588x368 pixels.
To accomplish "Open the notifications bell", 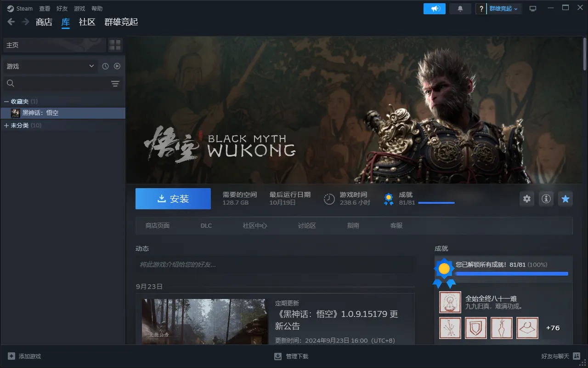I will (x=460, y=9).
